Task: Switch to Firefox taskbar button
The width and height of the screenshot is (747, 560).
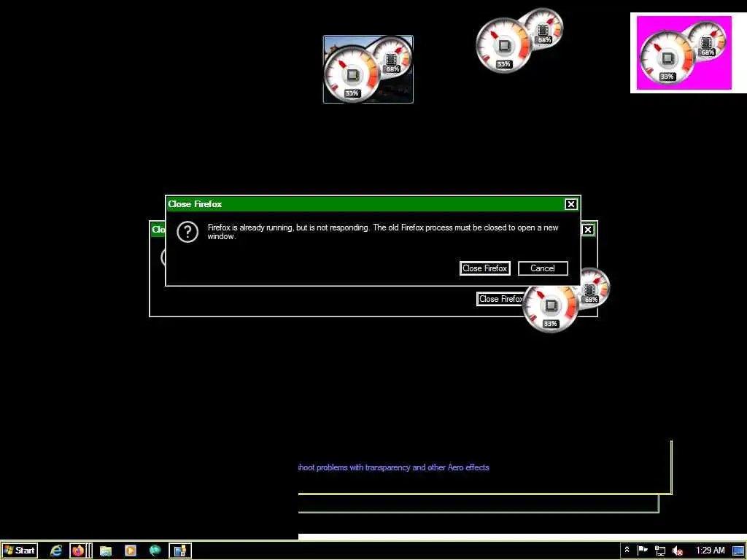Action: [x=77, y=551]
